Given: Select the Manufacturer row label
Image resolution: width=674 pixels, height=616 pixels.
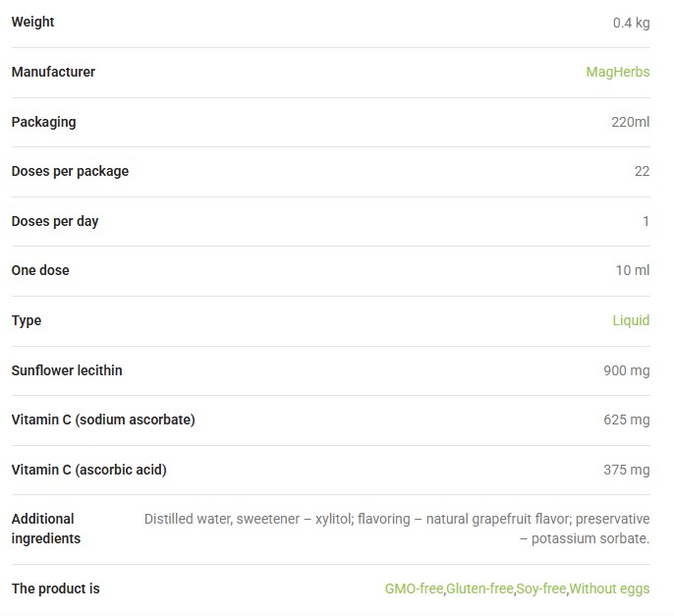Looking at the screenshot, I should coord(53,72).
